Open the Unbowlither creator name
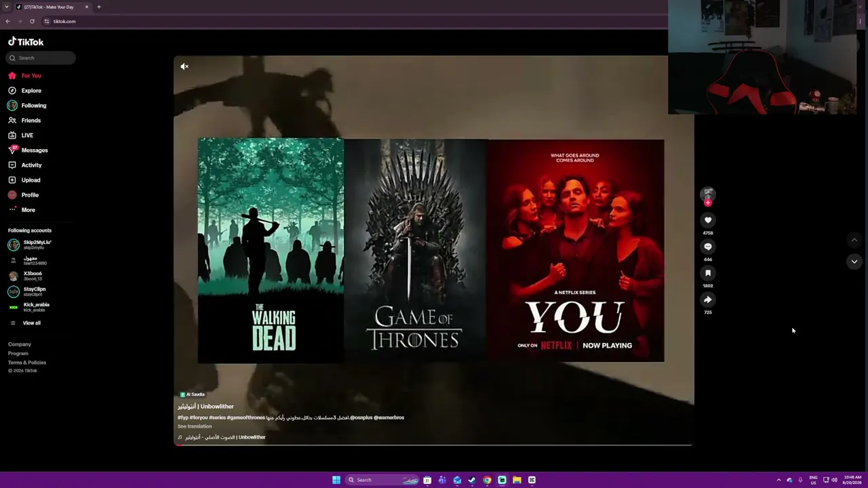The height and width of the screenshot is (488, 868). (205, 407)
